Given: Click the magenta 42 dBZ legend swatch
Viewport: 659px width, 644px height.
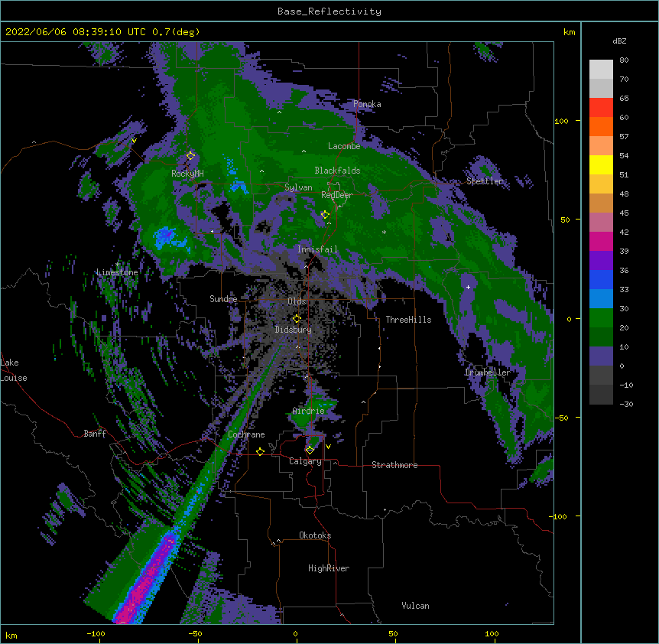Looking at the screenshot, I should tap(601, 241).
